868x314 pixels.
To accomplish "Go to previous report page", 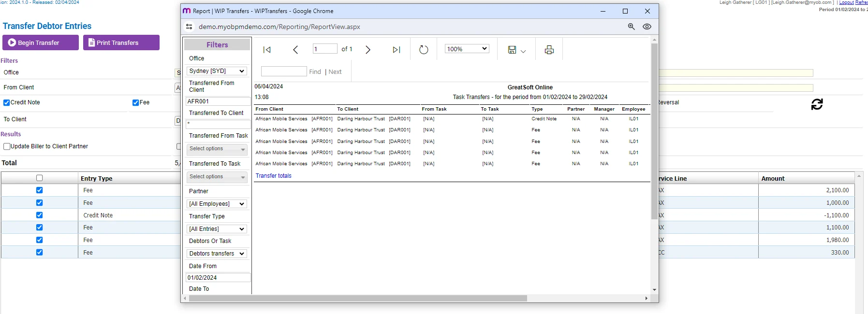I will (x=295, y=50).
